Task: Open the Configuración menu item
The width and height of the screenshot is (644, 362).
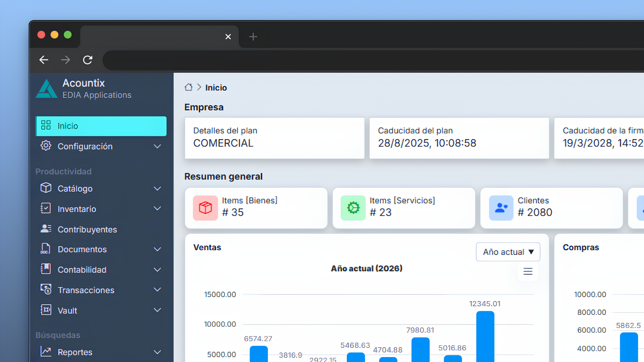Action: point(101,146)
